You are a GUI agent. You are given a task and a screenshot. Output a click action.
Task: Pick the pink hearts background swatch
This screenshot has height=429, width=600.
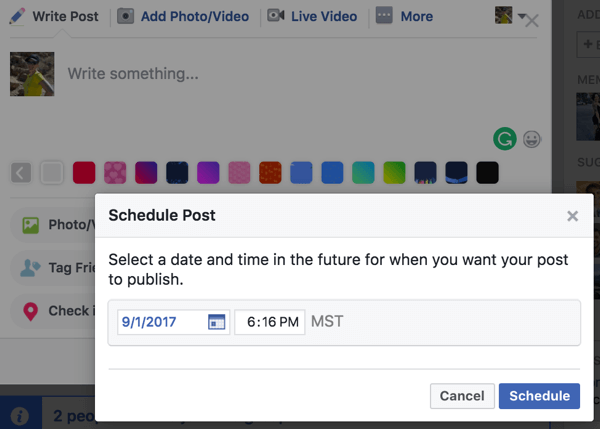[115, 173]
